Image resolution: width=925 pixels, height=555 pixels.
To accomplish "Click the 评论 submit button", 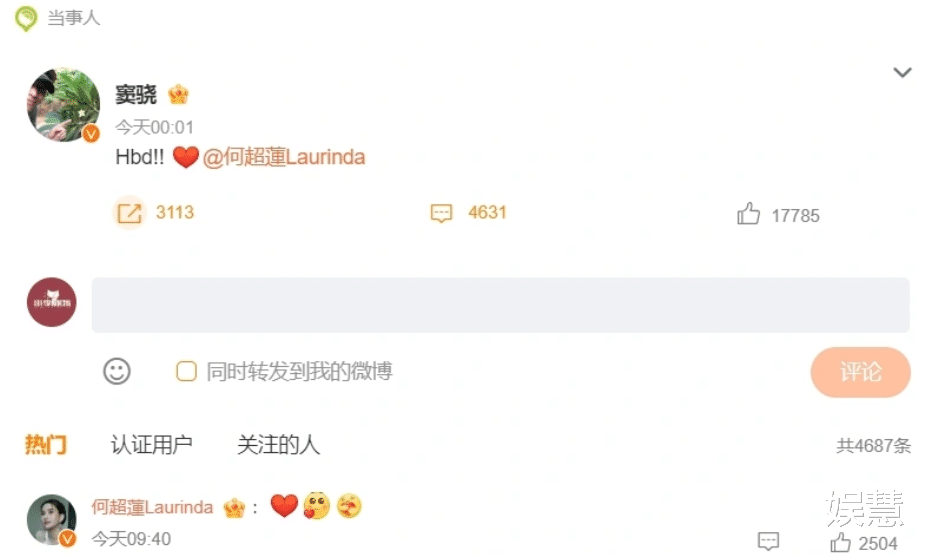I will (860, 372).
